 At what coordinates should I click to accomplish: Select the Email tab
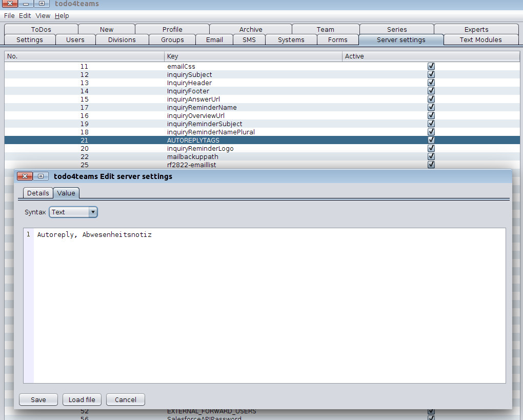coord(214,39)
